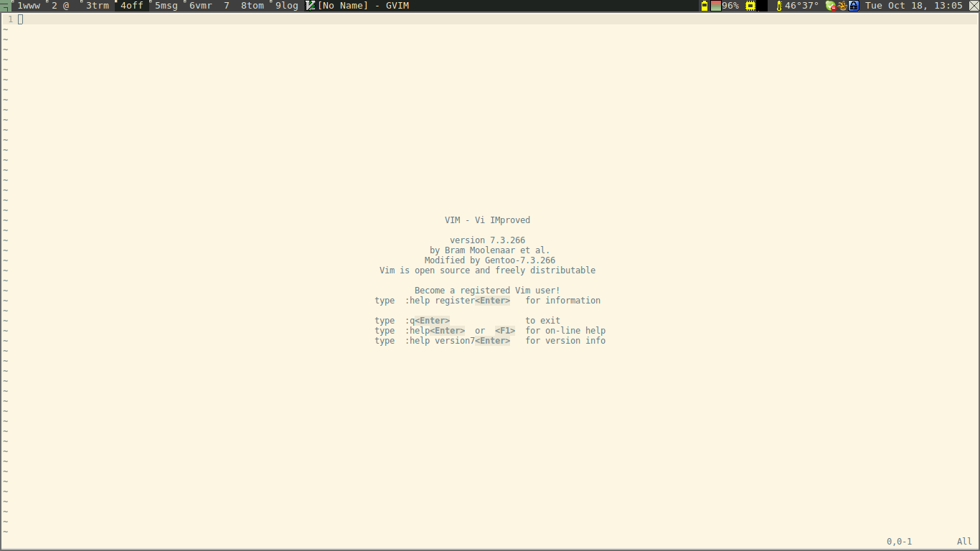Click the cursor position '0,0-1' in ruler
Screen dimensions: 980x551
click(899, 542)
